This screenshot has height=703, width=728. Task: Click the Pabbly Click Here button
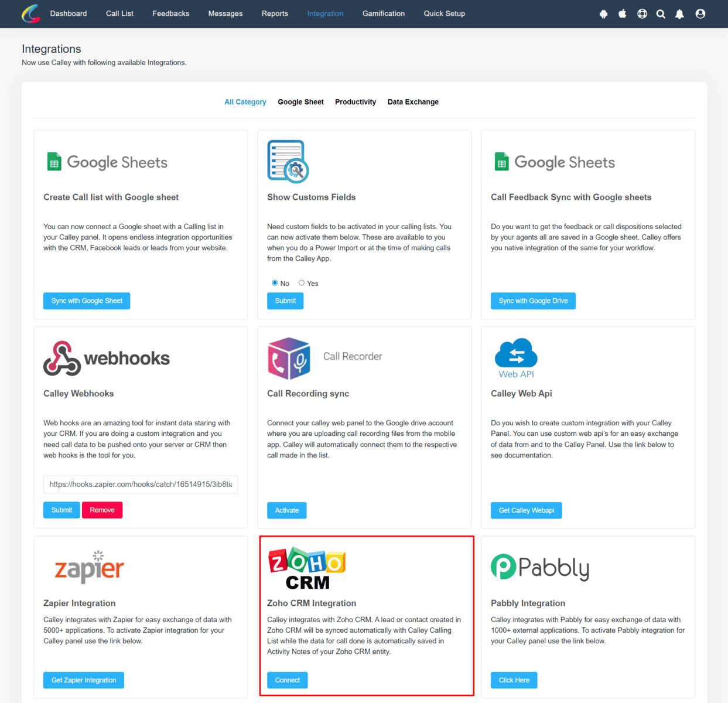pos(514,680)
